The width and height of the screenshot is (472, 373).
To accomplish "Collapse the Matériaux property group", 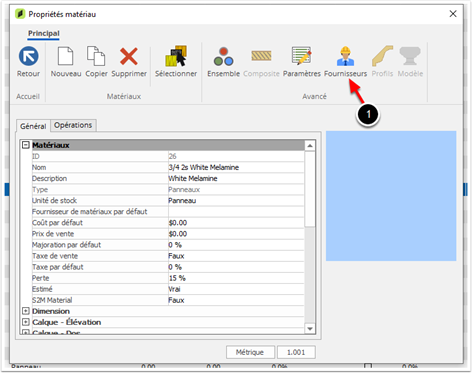I will click(x=26, y=145).
